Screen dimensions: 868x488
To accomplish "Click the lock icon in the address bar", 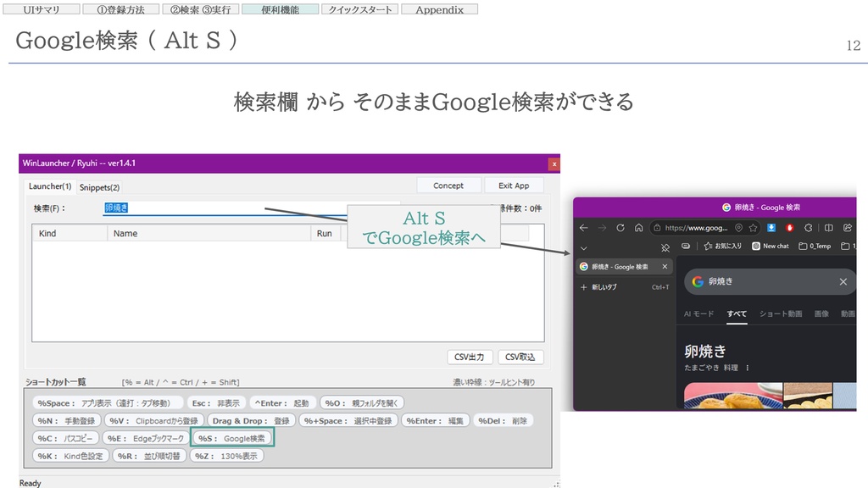I will [657, 228].
